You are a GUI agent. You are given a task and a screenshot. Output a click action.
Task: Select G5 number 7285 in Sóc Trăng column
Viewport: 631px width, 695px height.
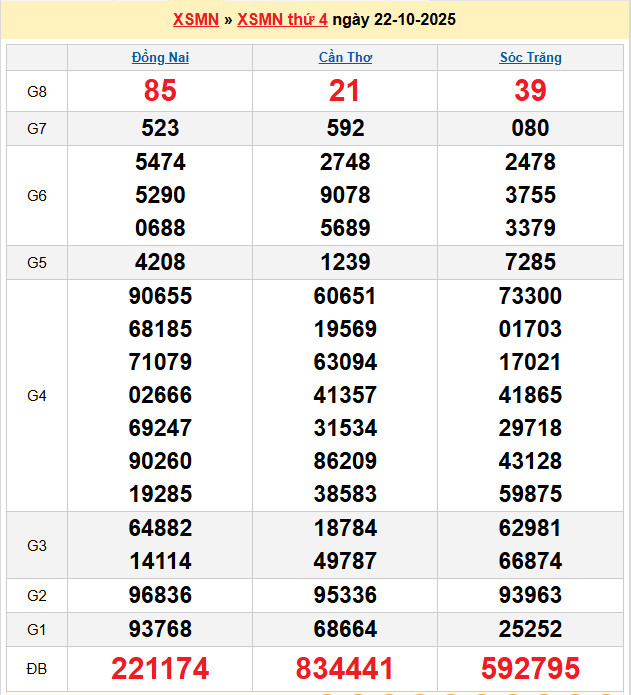point(530,263)
